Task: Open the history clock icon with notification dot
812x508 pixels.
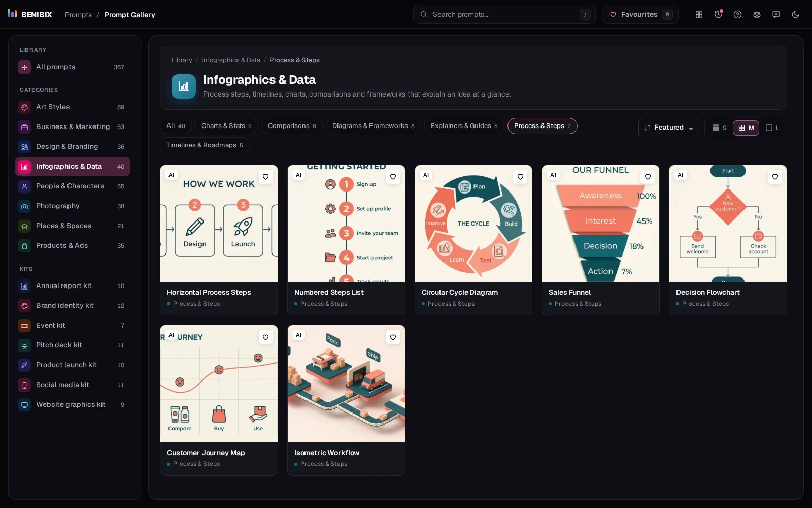Action: click(x=718, y=14)
